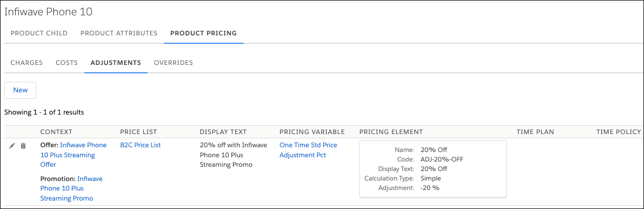Delete the adjustment with the trash icon

point(23,146)
